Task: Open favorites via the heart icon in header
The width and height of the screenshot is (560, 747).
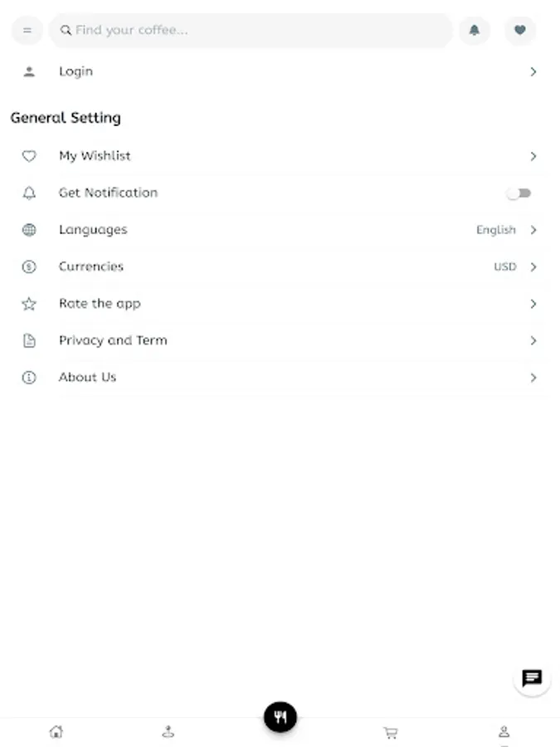Action: [x=520, y=31]
